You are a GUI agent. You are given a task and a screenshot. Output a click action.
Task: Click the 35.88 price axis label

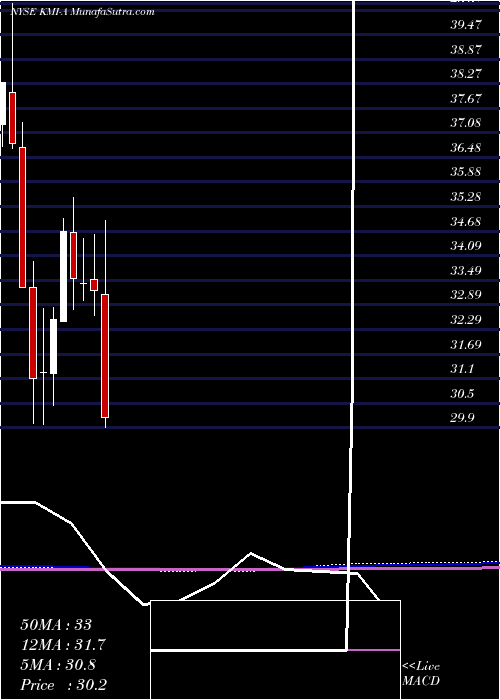pos(466,172)
